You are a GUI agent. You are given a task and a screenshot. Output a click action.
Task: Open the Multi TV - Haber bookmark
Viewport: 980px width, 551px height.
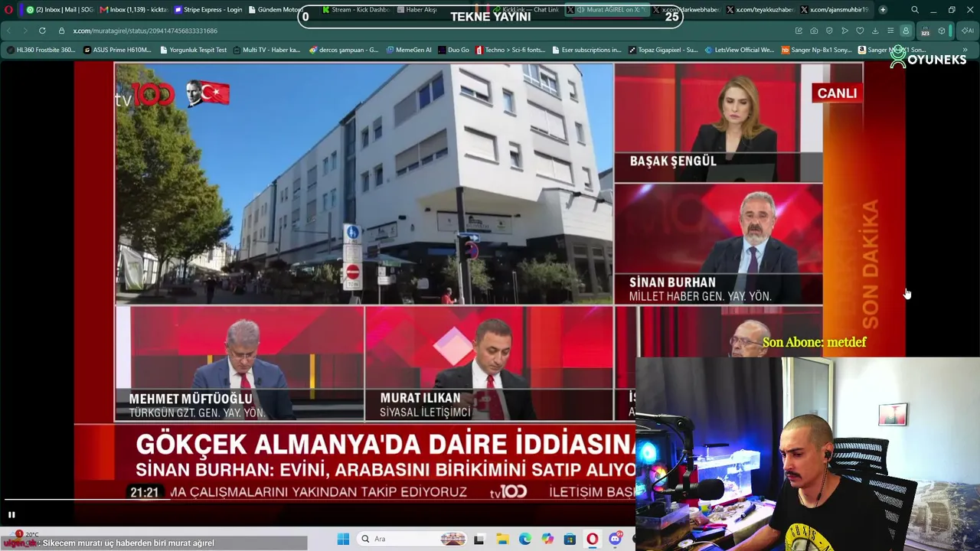(x=266, y=50)
